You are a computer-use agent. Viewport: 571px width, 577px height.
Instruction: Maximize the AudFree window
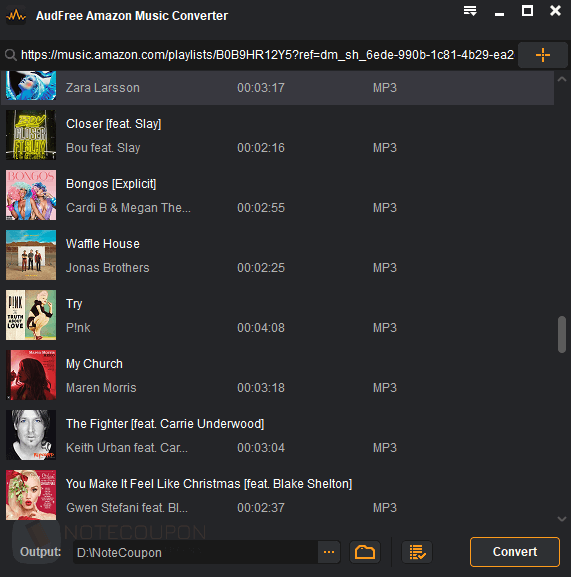[527, 11]
